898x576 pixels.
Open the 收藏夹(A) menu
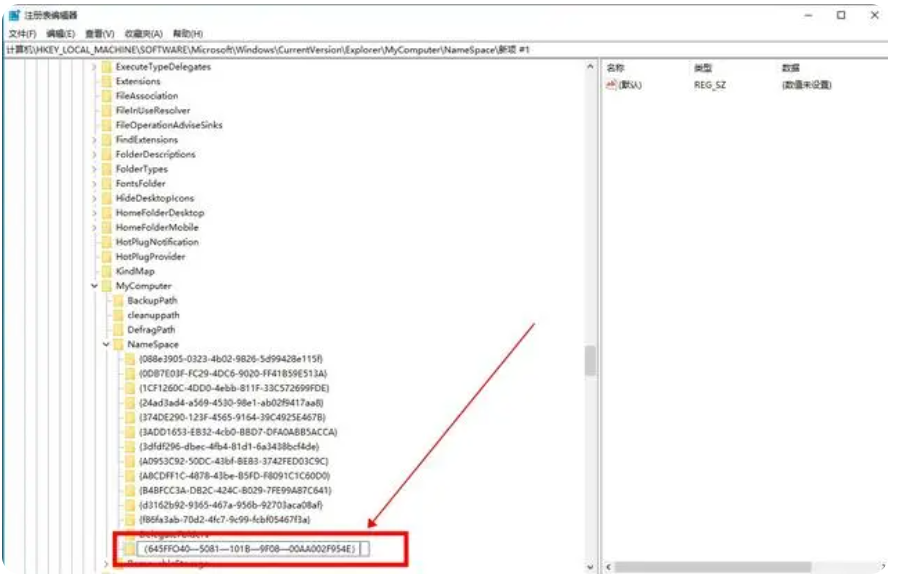pyautogui.click(x=144, y=34)
